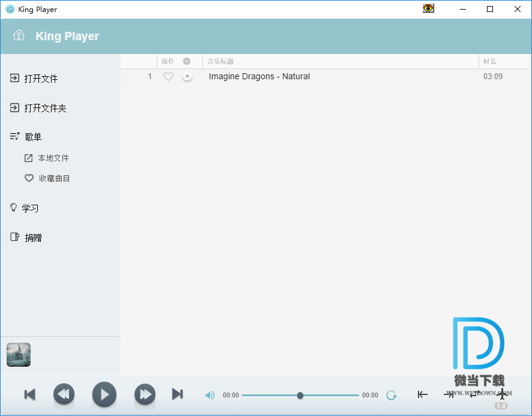The width and height of the screenshot is (532, 416).
Task: Remove Imagine Dragons - Natural from list
Action: (x=187, y=76)
